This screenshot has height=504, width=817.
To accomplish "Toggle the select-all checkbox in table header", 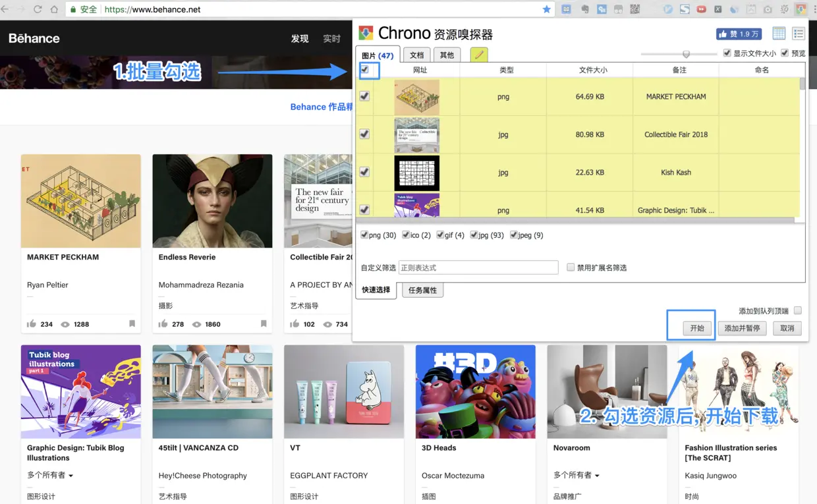I will [364, 69].
